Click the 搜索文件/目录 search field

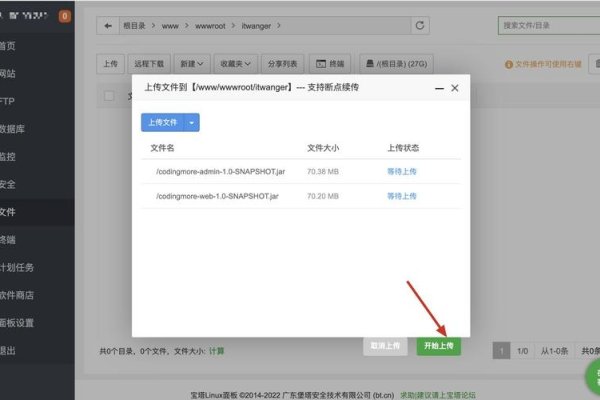[x=549, y=26]
